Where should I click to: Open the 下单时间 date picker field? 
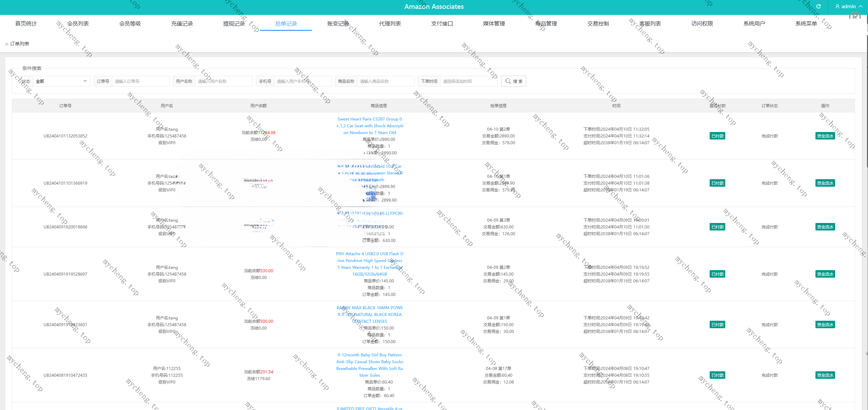468,81
